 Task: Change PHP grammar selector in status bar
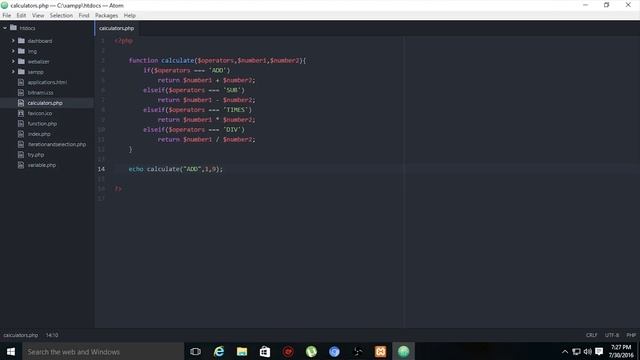click(631, 335)
